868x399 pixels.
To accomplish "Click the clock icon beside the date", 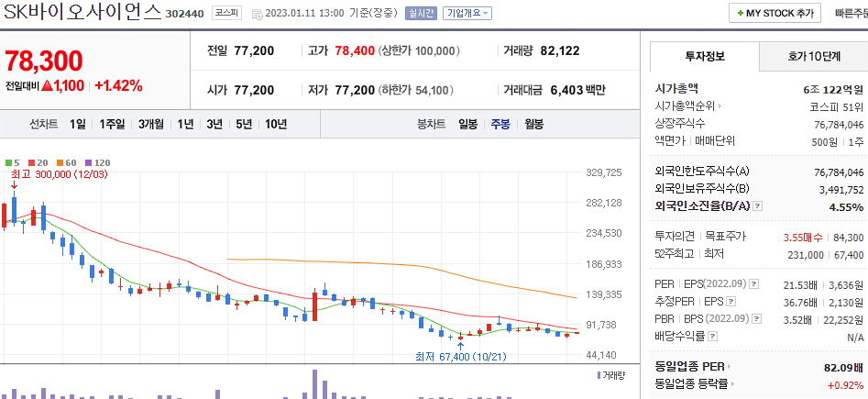I will pos(258,14).
